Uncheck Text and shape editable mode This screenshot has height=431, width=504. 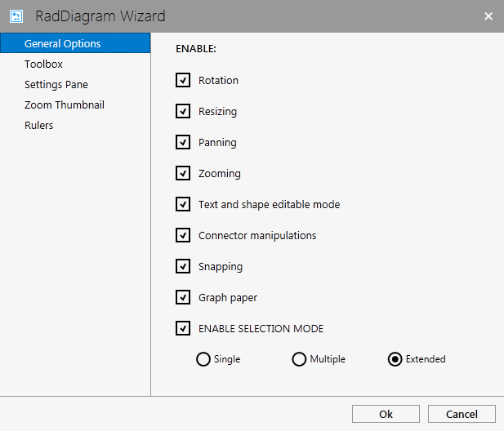pyautogui.click(x=183, y=204)
